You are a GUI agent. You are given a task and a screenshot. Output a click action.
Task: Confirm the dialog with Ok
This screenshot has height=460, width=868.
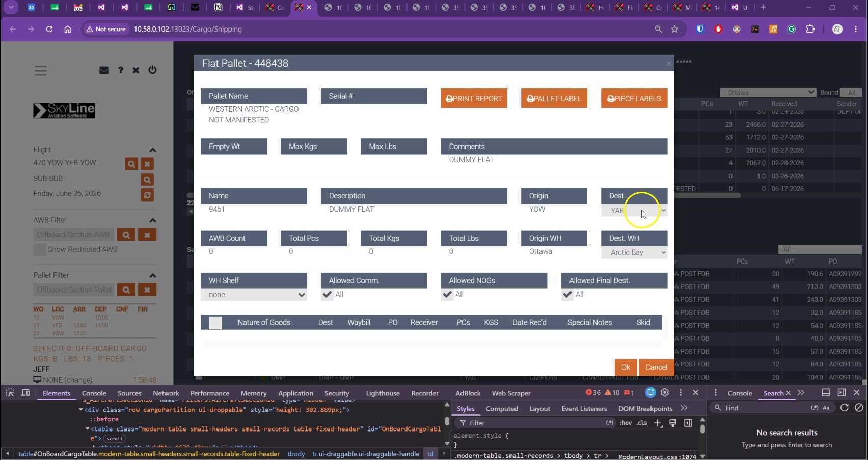(x=626, y=367)
